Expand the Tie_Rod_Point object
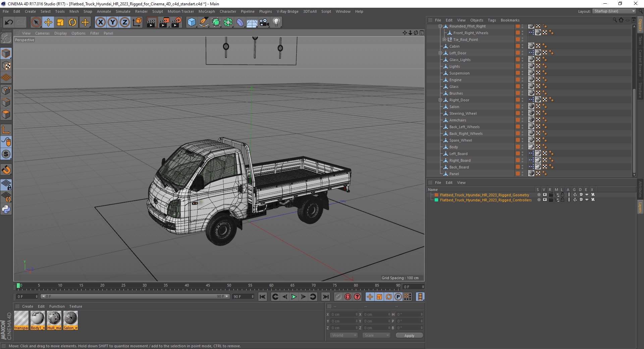The width and height of the screenshot is (644, 349). click(x=444, y=40)
